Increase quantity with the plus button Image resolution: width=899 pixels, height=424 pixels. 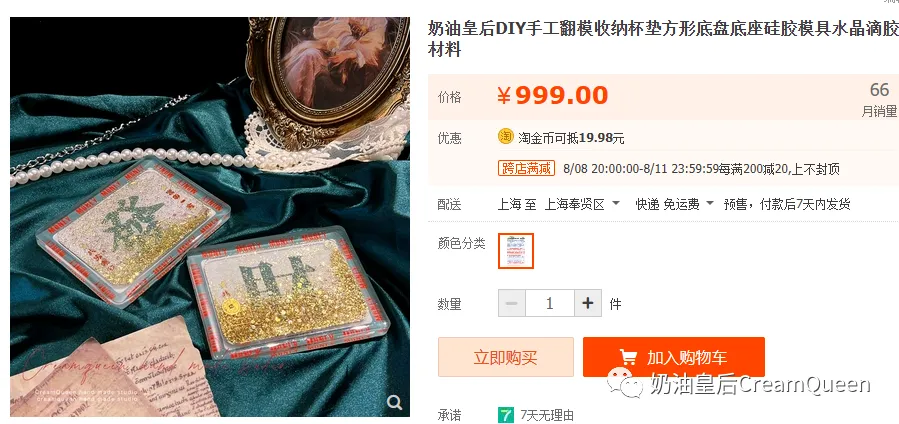(588, 303)
